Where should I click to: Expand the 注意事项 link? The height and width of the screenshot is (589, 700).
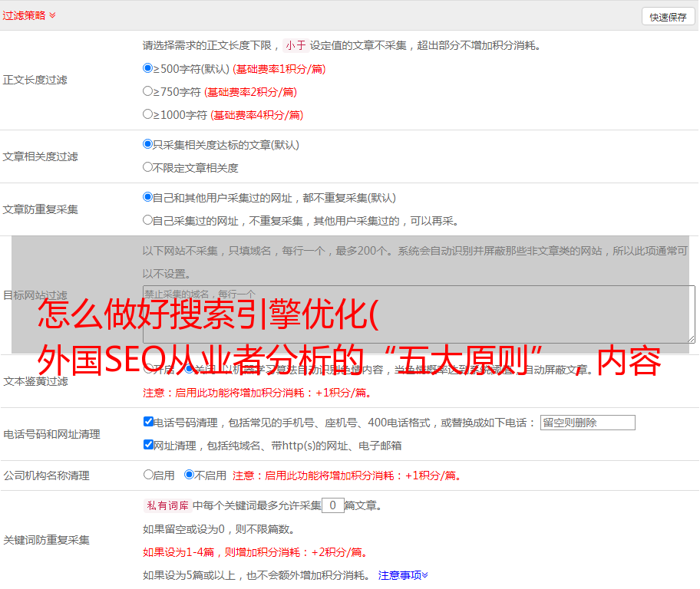click(x=403, y=575)
